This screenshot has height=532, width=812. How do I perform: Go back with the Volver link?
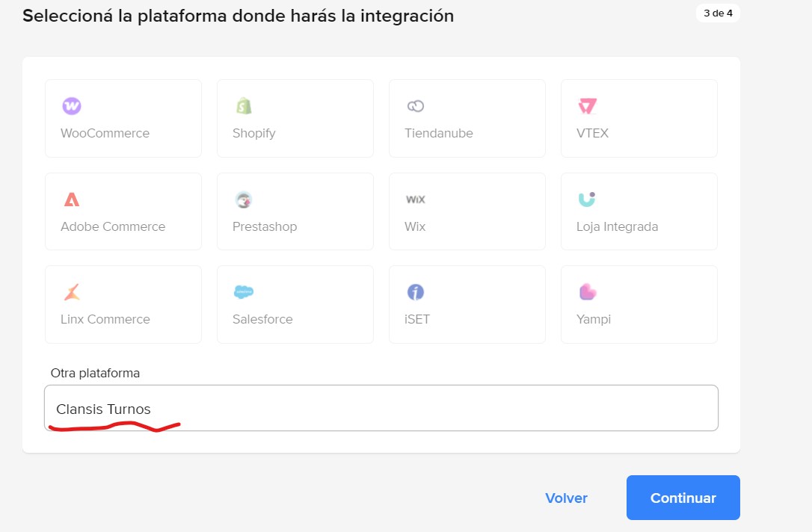pyautogui.click(x=566, y=498)
